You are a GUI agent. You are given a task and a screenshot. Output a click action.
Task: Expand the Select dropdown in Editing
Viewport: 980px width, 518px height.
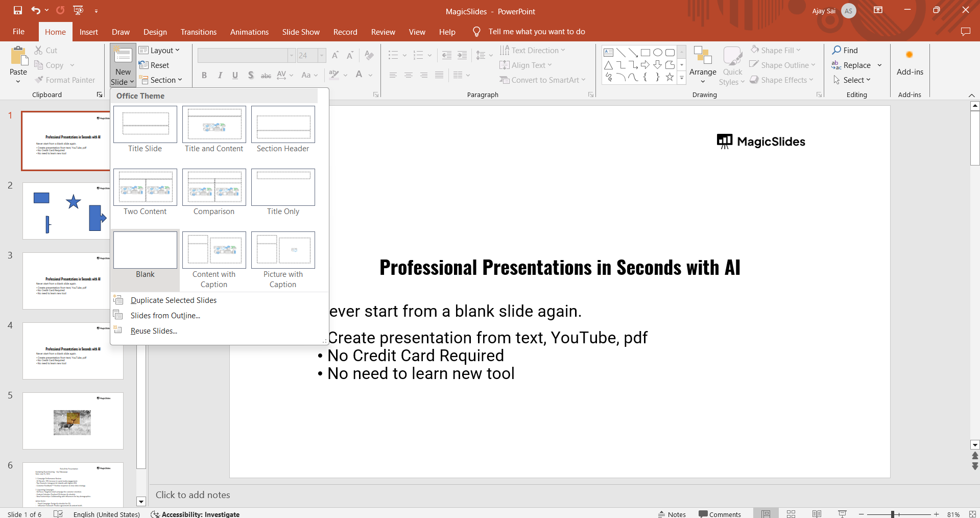[852, 80]
